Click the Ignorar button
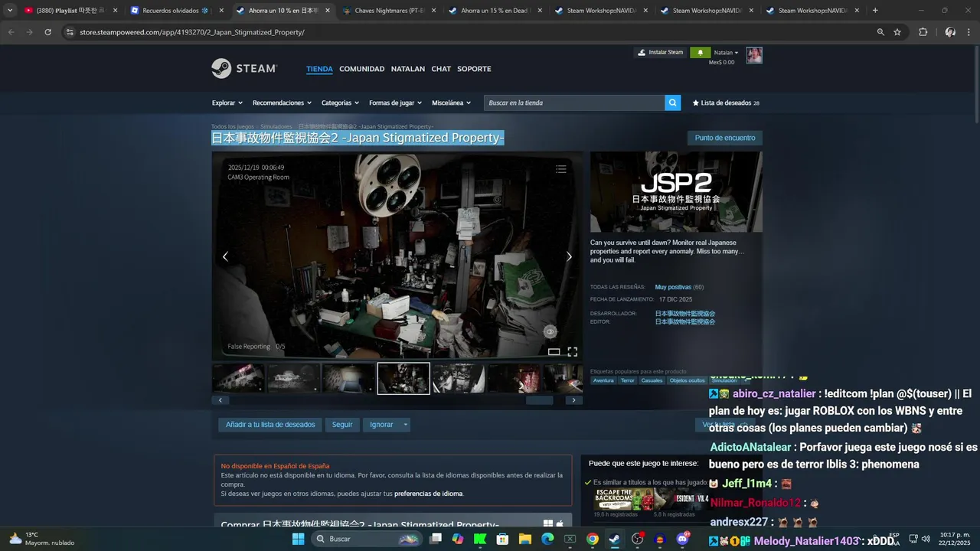 381,425
